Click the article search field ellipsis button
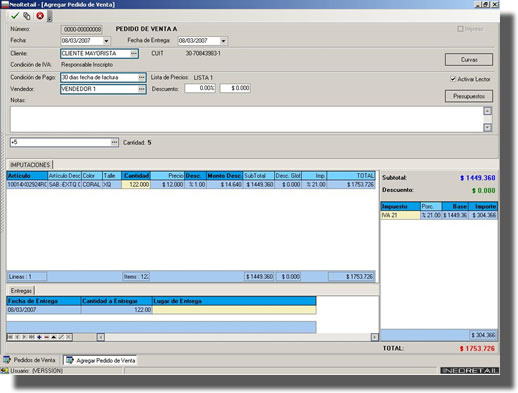 (114, 142)
